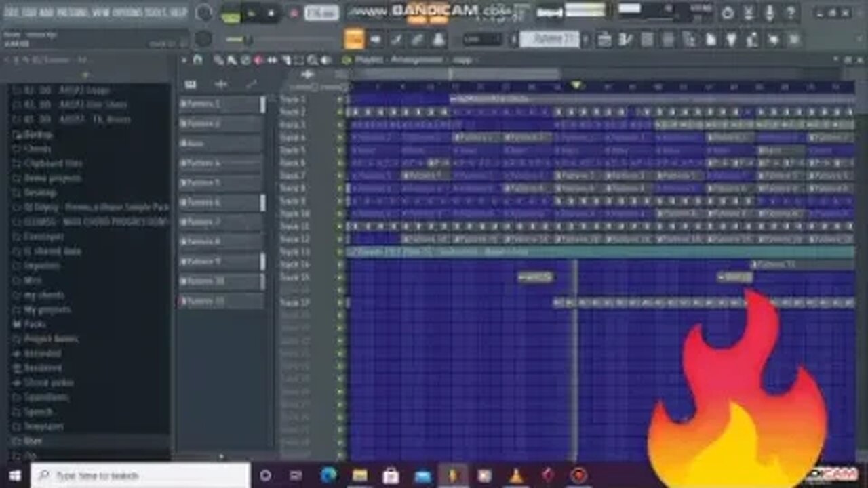Arm the record button in transport
This screenshot has height=488, width=868.
click(294, 13)
